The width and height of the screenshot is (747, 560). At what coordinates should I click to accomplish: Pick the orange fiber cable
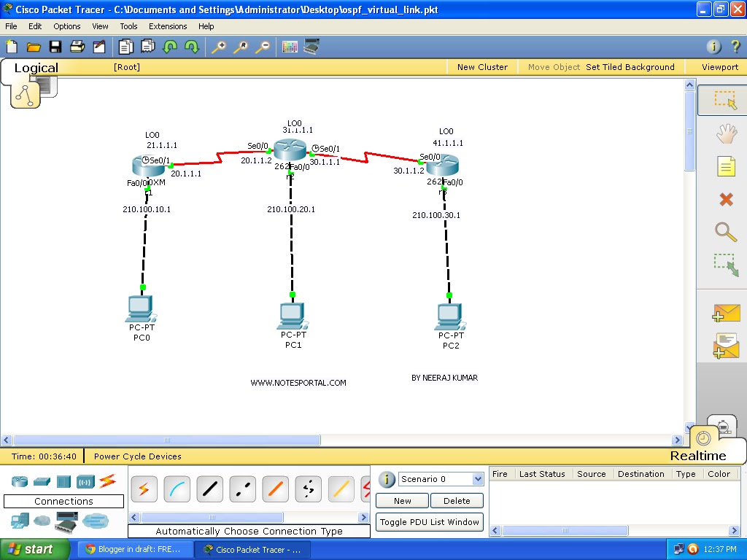coord(275,489)
